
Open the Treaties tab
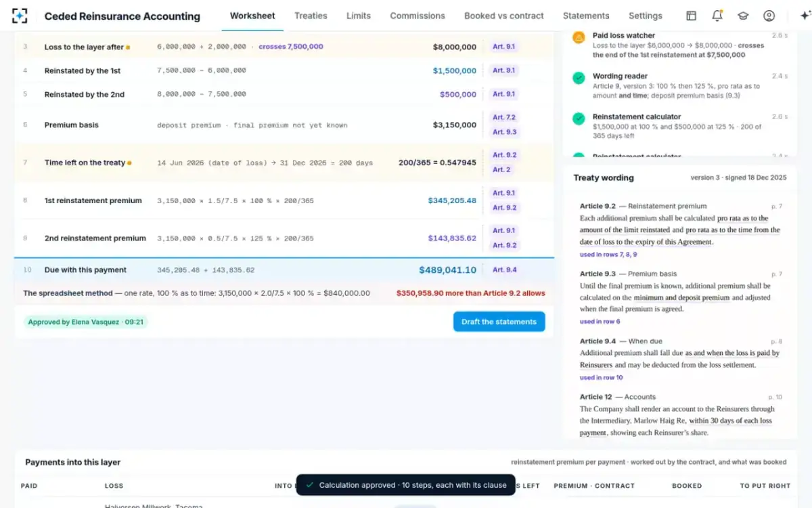311,16
